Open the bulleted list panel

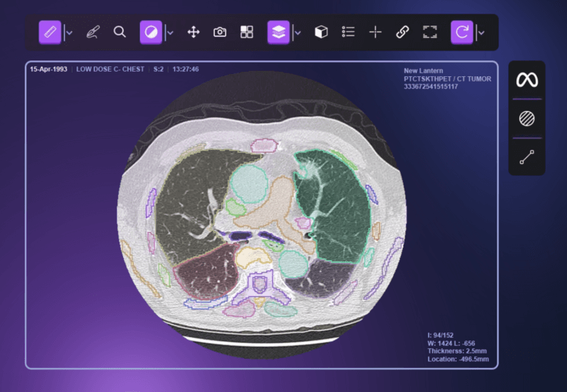pos(349,32)
